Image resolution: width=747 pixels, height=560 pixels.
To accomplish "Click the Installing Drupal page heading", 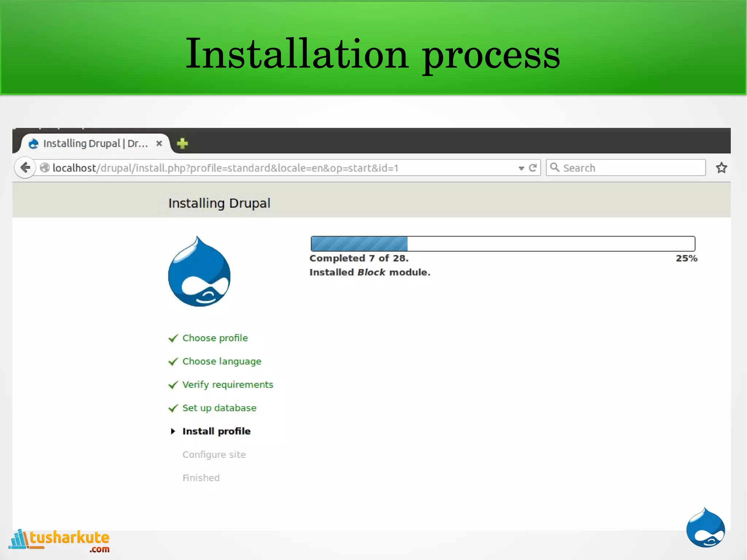I will (219, 203).
